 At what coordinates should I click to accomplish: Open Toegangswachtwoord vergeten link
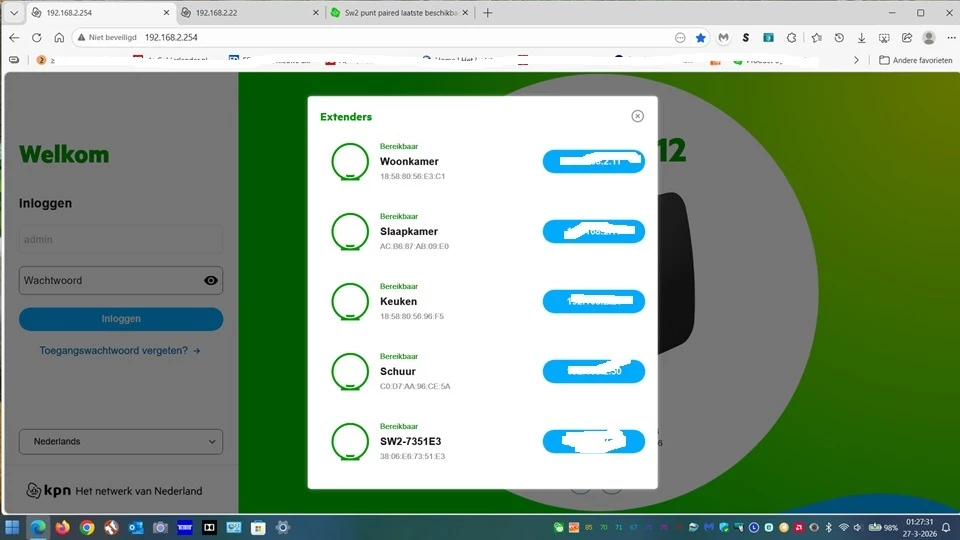click(120, 351)
